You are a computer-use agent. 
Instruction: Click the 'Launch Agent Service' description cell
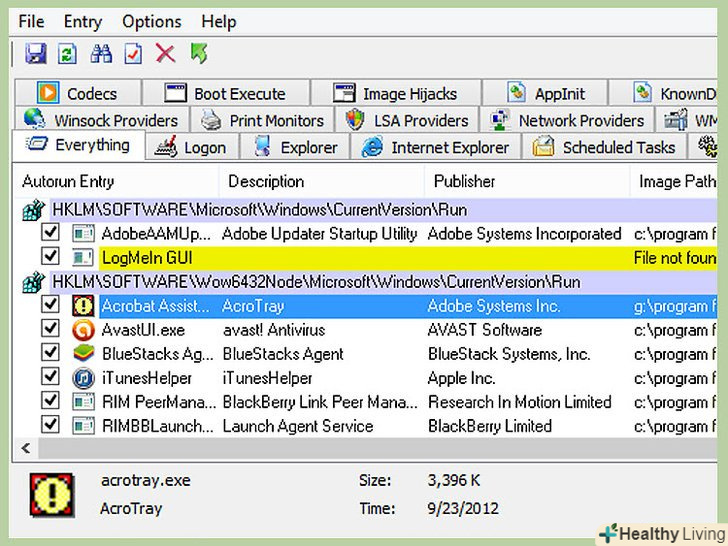click(298, 426)
